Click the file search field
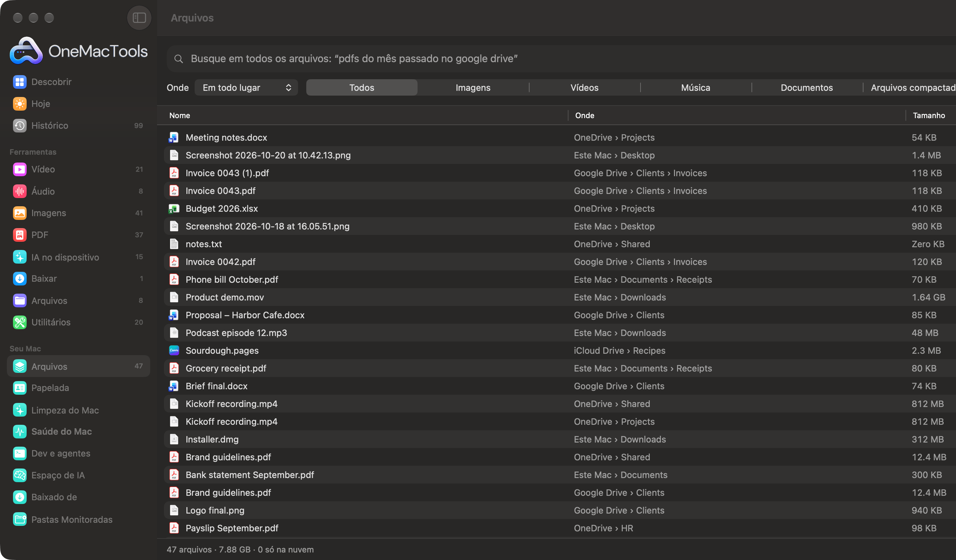 (x=561, y=59)
